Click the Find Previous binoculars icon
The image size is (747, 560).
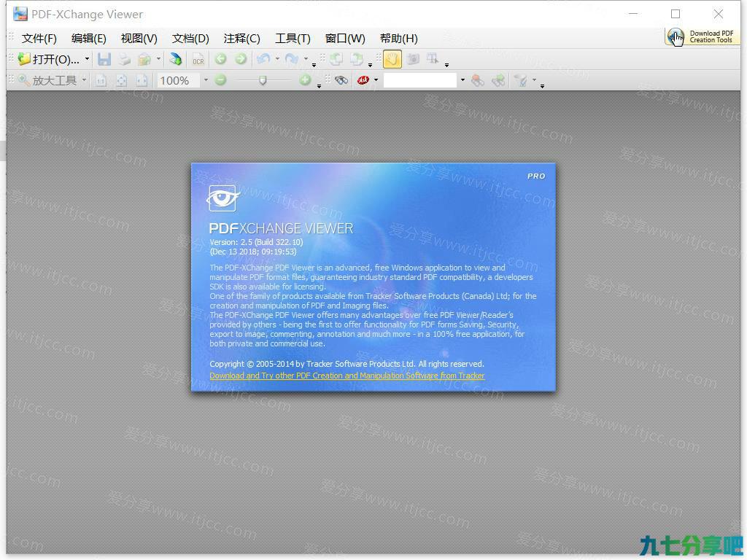tap(477, 80)
